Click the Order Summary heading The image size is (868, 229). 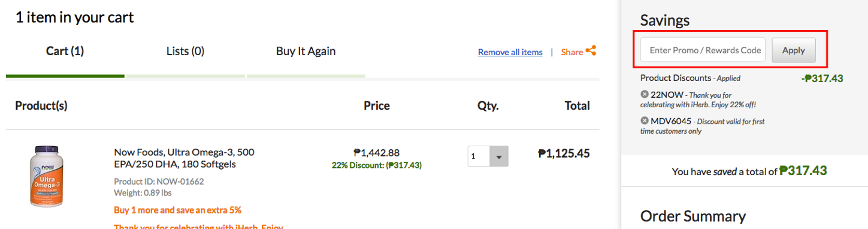[x=693, y=216]
